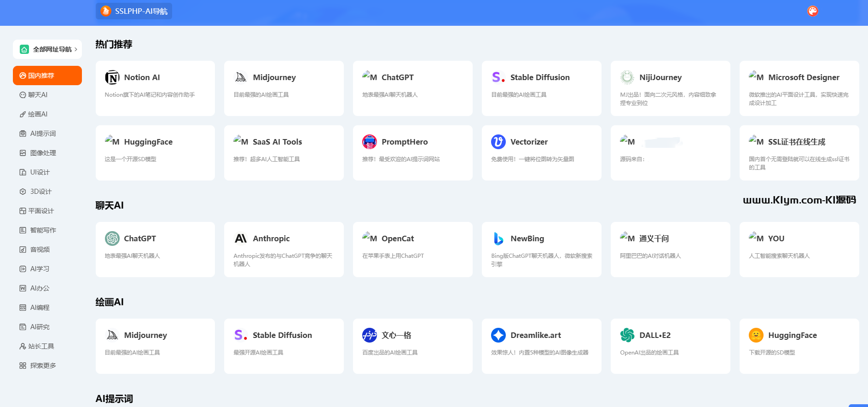Click the text 百度出品的AI绘画工具

(390, 353)
